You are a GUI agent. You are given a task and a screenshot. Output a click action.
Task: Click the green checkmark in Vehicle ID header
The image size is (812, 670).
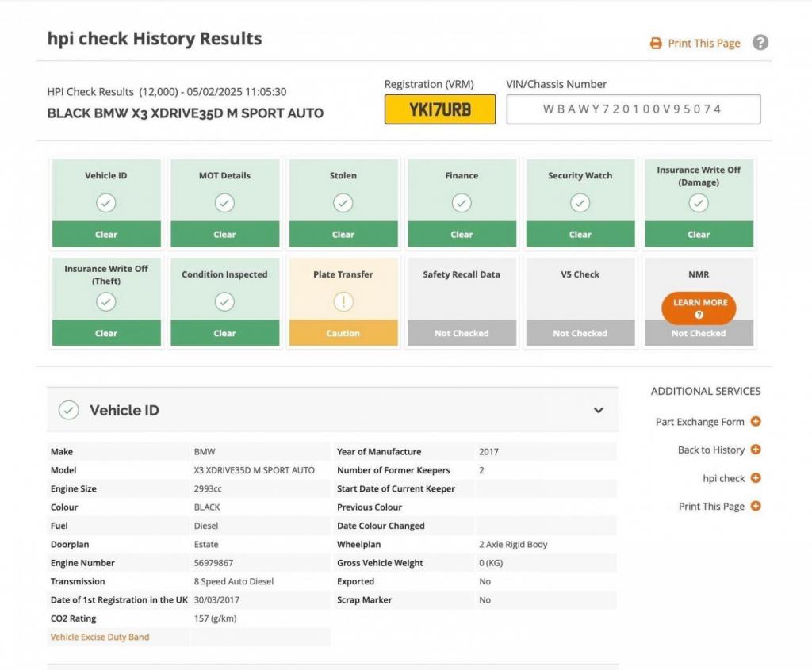pyautogui.click(x=69, y=410)
